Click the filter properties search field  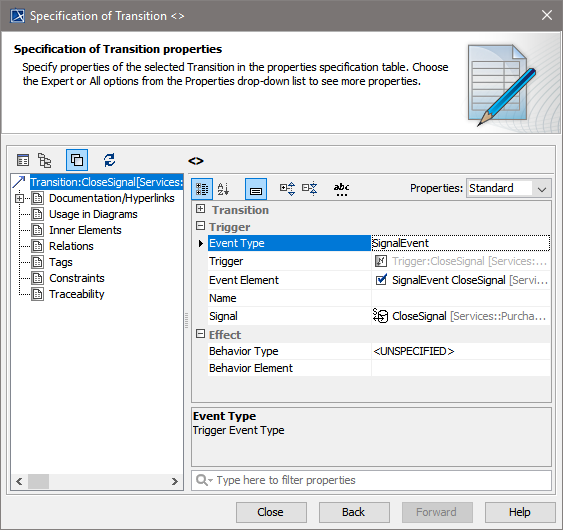tap(372, 480)
